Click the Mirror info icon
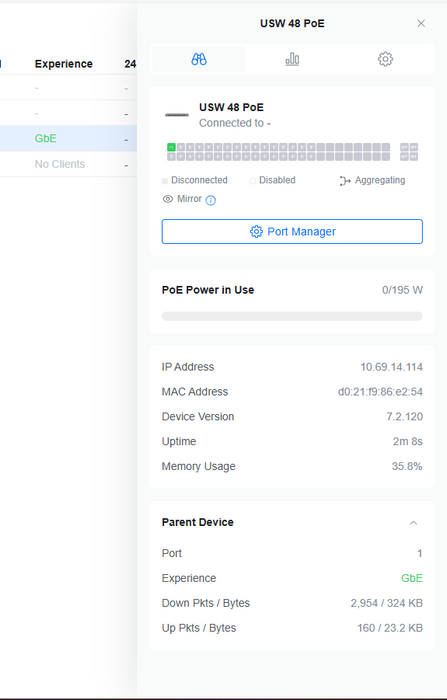Image resolution: width=447 pixels, height=700 pixels. [x=210, y=200]
